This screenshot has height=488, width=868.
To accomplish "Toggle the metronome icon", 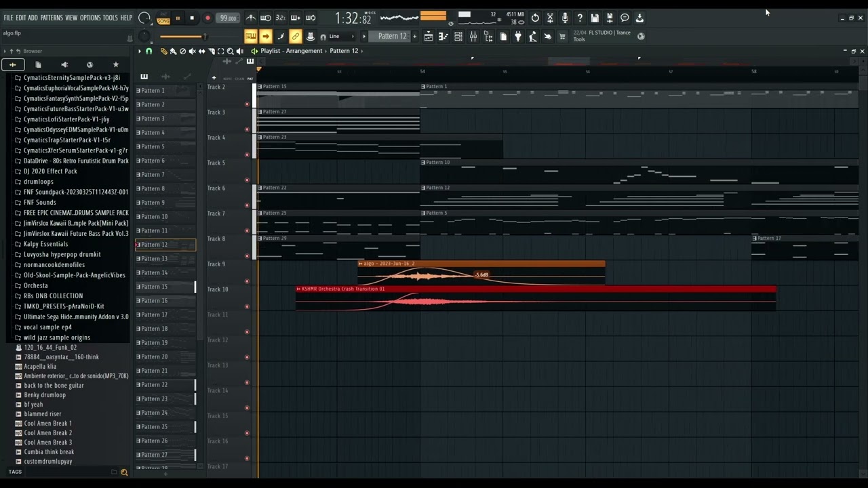I will point(251,18).
